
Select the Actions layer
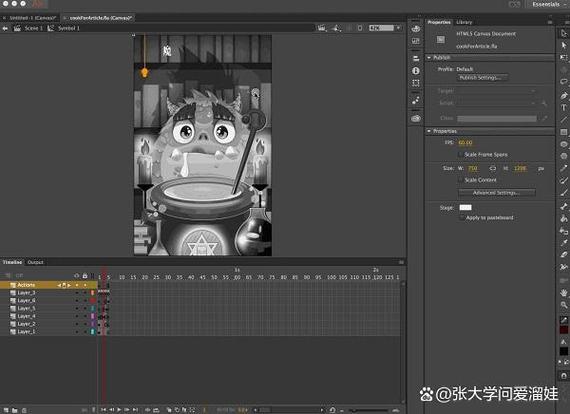tap(49, 285)
